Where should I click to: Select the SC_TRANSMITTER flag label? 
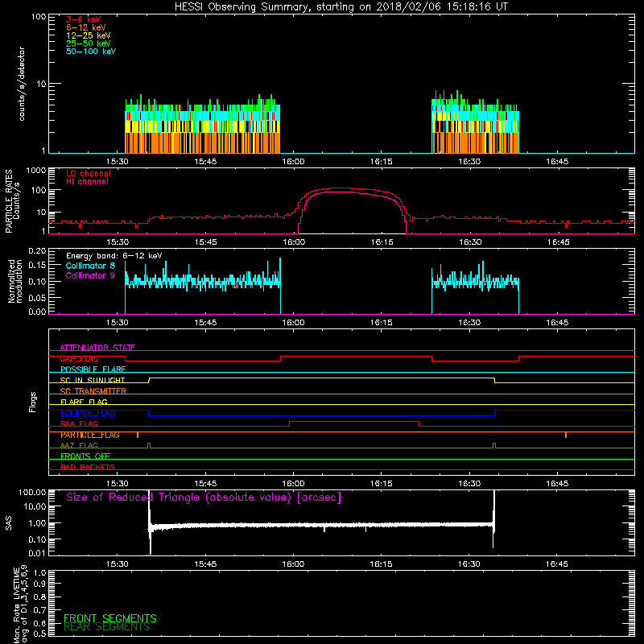(x=93, y=391)
